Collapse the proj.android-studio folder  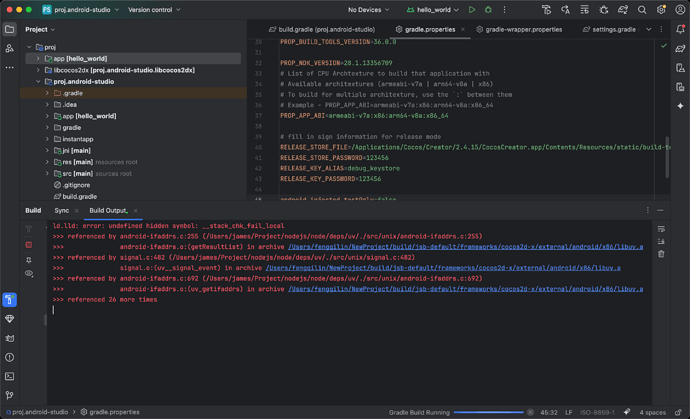[38, 82]
